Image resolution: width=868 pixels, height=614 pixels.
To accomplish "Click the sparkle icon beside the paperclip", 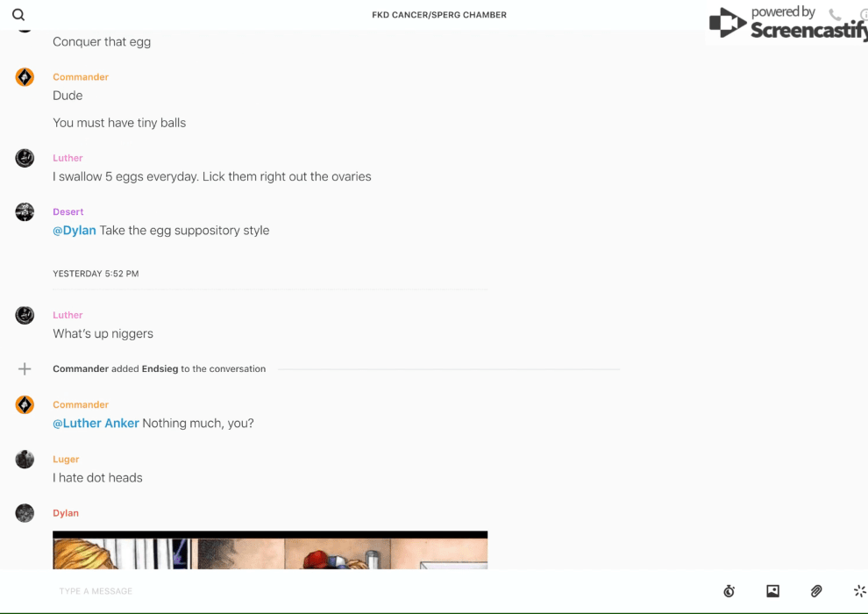I will click(860, 591).
